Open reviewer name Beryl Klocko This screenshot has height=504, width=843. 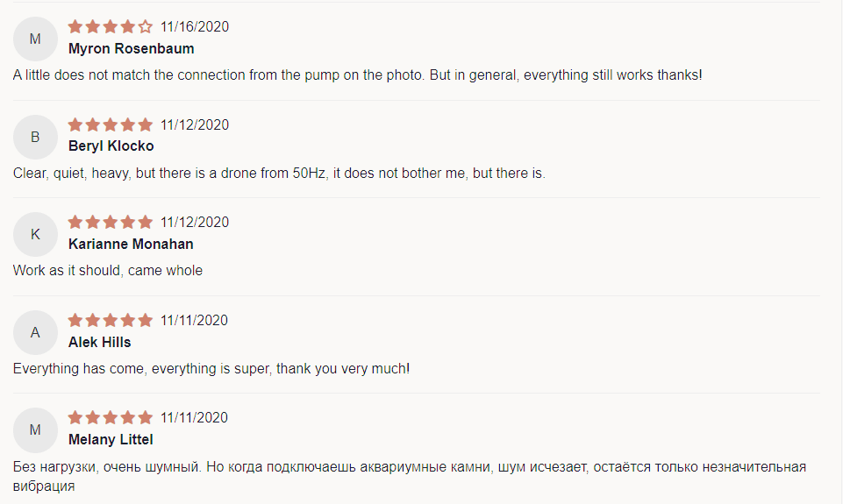click(111, 146)
